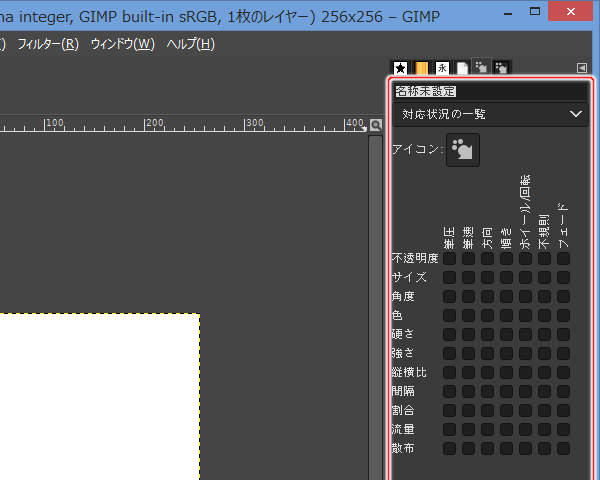Enable 色 checkbox under フェード column

(563, 315)
